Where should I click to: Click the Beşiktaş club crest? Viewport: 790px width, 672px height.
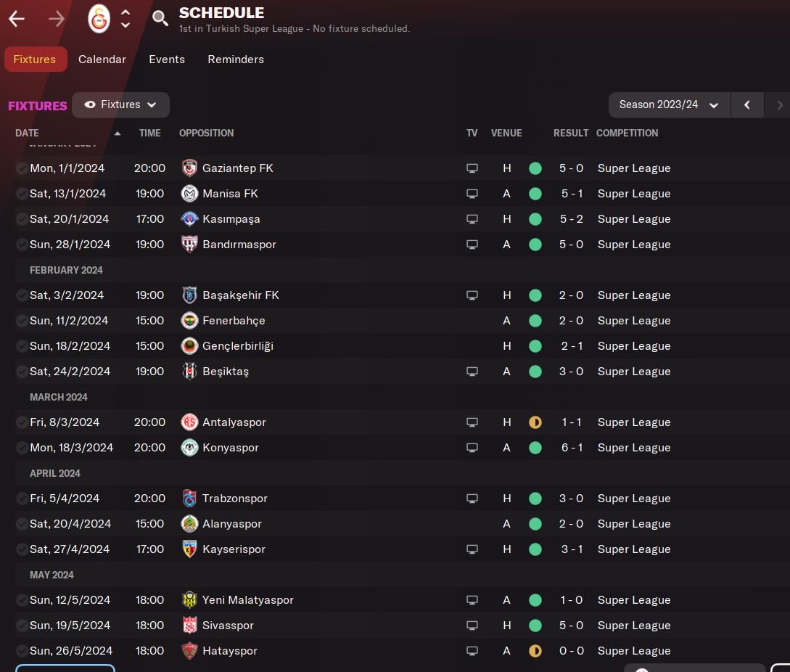189,372
